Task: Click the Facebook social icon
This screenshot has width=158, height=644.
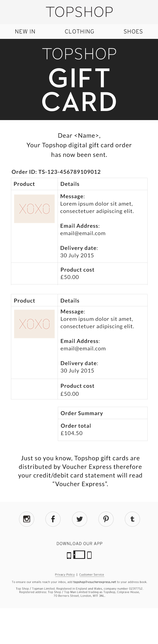Action: [x=53, y=519]
